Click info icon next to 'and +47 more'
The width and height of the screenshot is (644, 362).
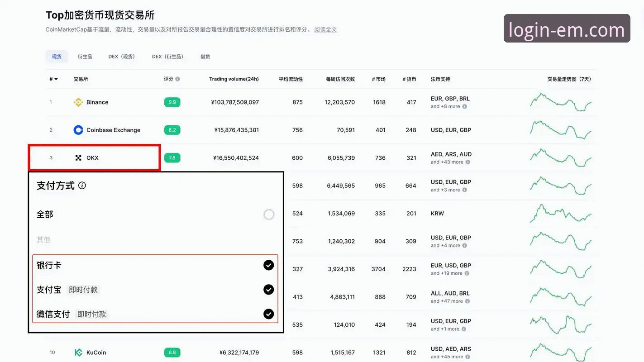click(x=468, y=301)
